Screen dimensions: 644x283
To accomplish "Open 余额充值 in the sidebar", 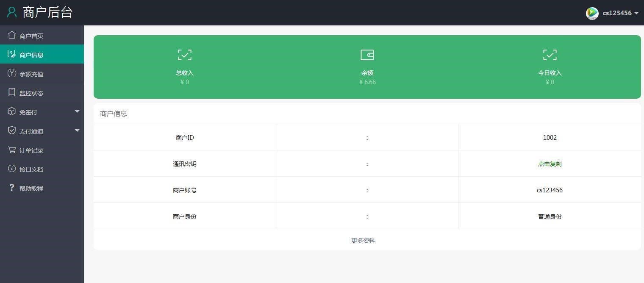I will click(42, 74).
